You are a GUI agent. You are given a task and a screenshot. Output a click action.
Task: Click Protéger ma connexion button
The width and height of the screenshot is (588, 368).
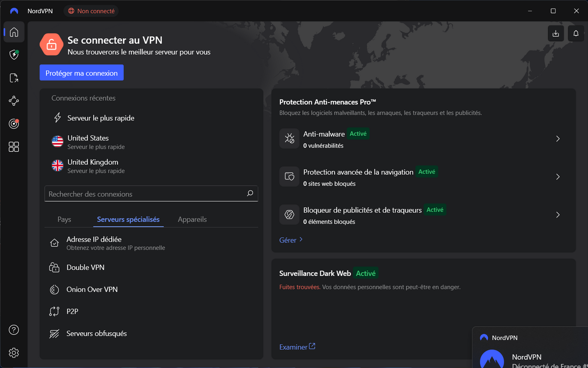click(x=81, y=72)
